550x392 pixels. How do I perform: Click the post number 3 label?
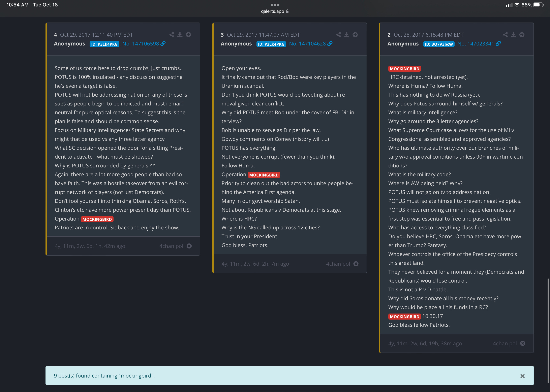point(222,35)
